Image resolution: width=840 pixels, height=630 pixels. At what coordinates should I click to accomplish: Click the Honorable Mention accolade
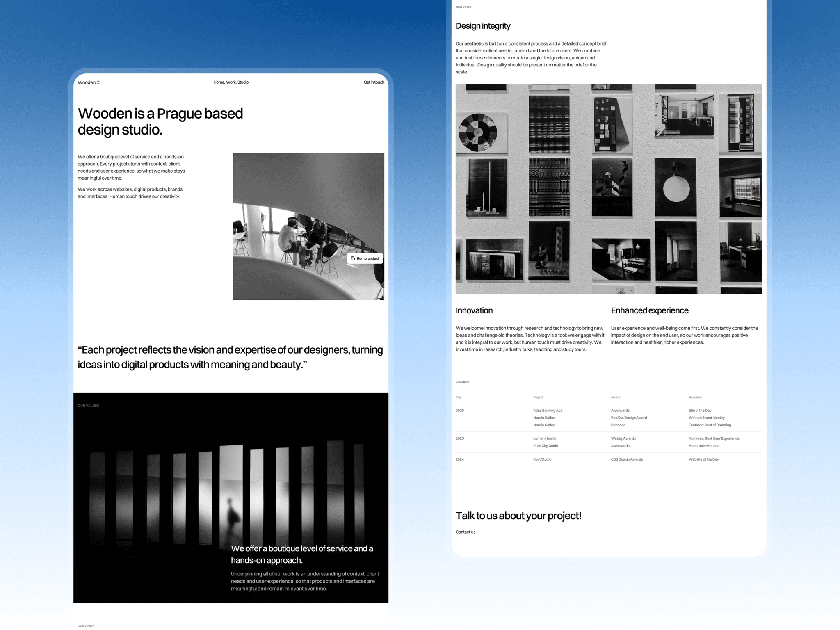pos(704,446)
